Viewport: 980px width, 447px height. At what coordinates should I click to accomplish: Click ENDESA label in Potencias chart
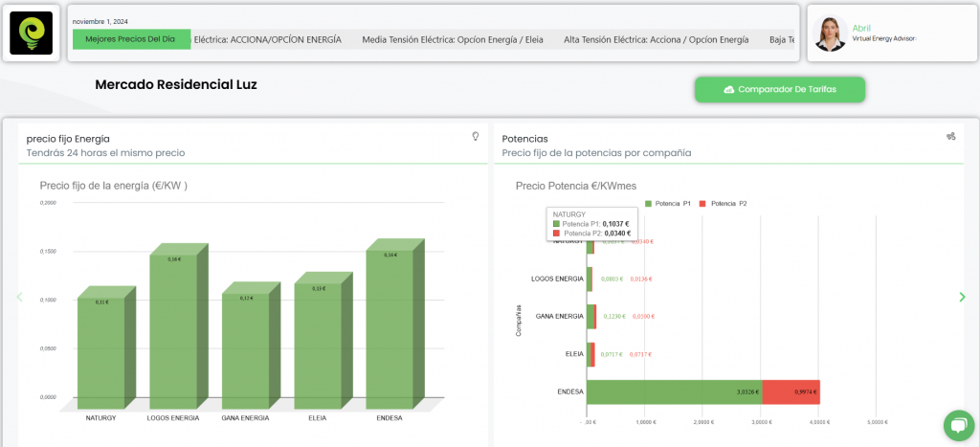point(570,392)
